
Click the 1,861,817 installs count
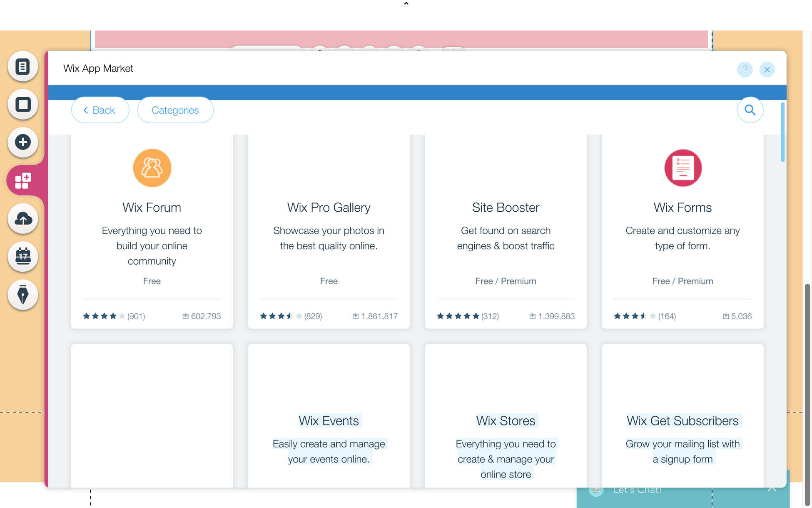[x=375, y=316]
